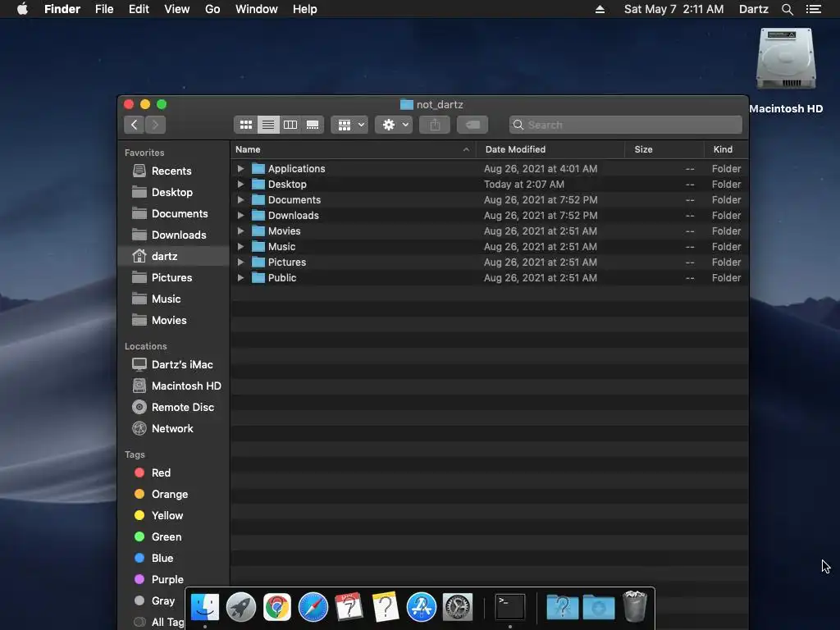Expand the Applications folder triangle
Screen dimensions: 840x630
pos(240,169)
